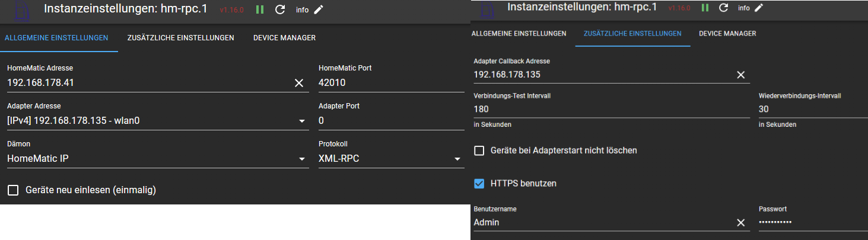Open the Protokoll XML-RPC dropdown
868x240 pixels.
(391, 159)
